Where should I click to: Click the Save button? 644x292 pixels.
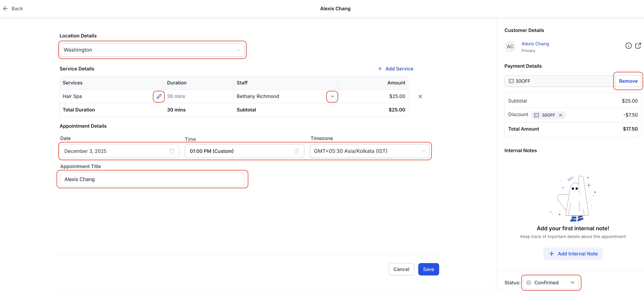tap(428, 269)
